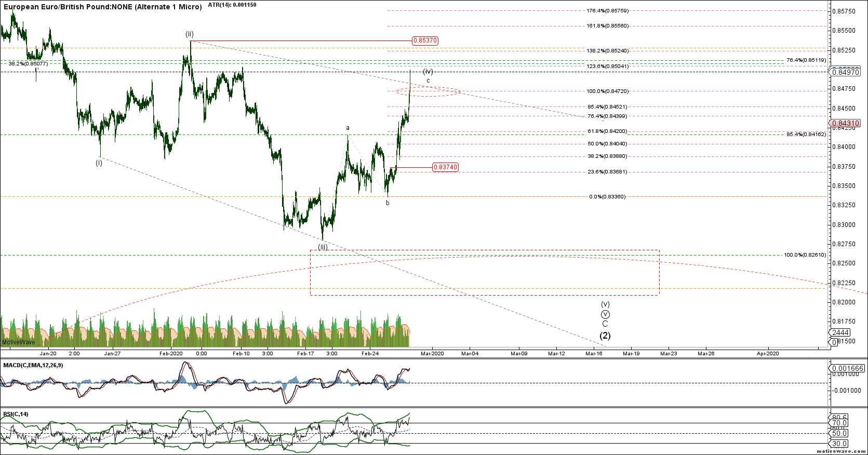Click the MotiveWave logo in the volume pane

19,342
